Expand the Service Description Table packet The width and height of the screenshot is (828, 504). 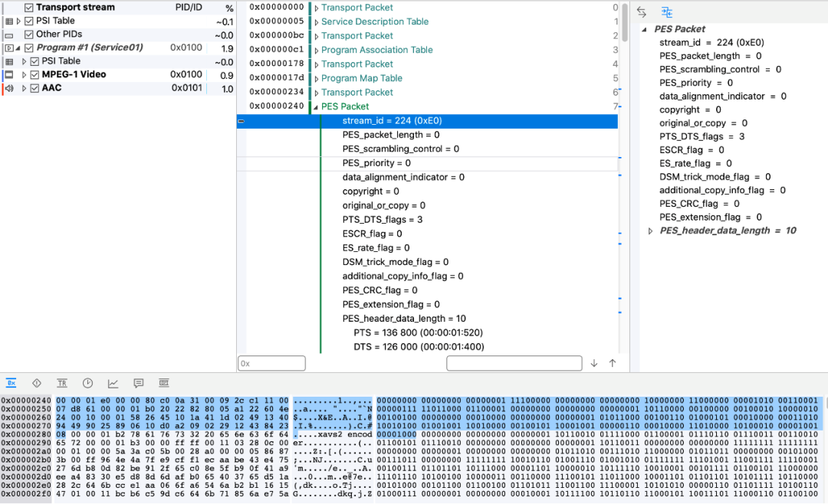coord(317,22)
